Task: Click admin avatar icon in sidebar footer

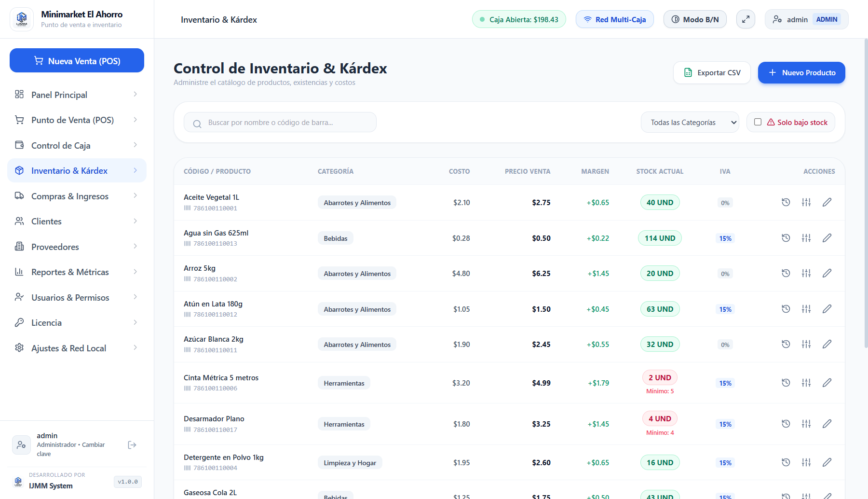Action: click(21, 445)
